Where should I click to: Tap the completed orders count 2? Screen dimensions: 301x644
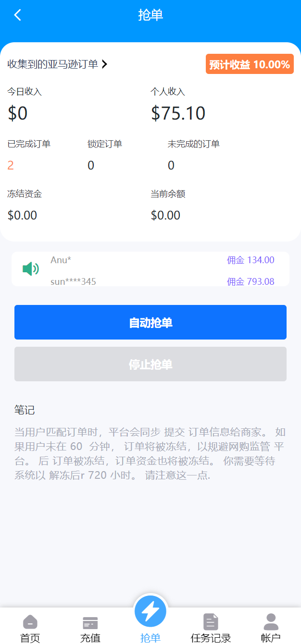click(11, 166)
